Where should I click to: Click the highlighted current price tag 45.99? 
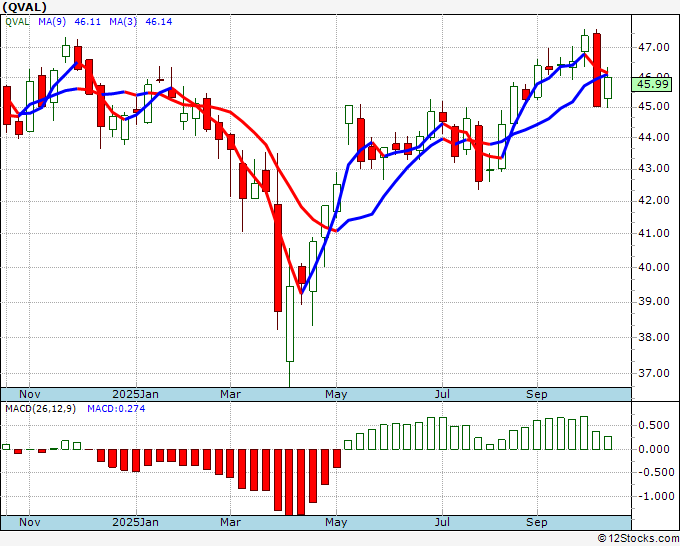tap(654, 84)
